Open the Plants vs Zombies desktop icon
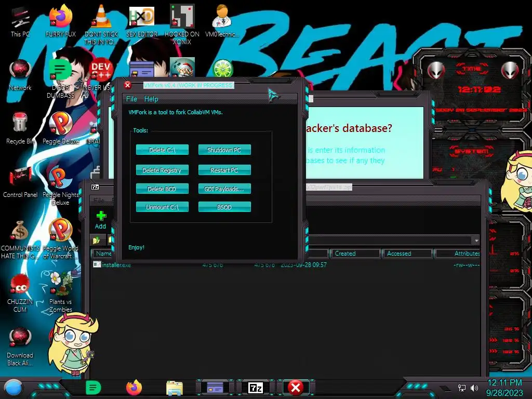 tap(60, 292)
